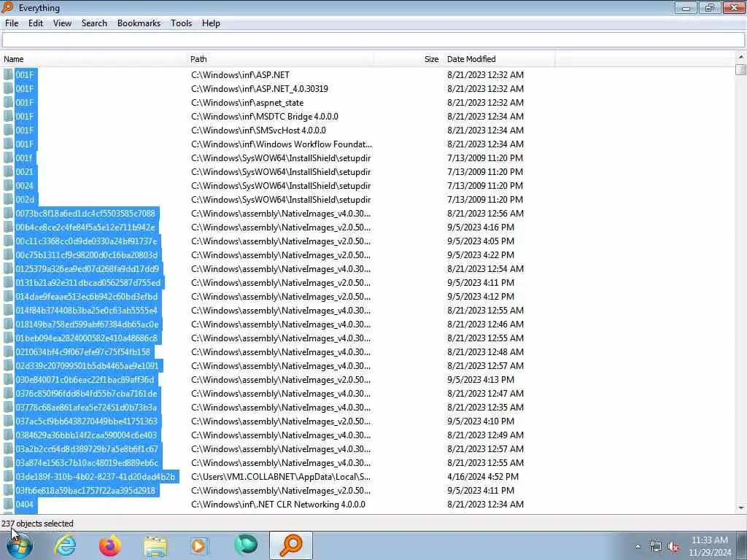Click folder icon of 00c11c3368cc0d9de0330a24bf91737e
This screenshot has height=560, width=747.
point(8,241)
